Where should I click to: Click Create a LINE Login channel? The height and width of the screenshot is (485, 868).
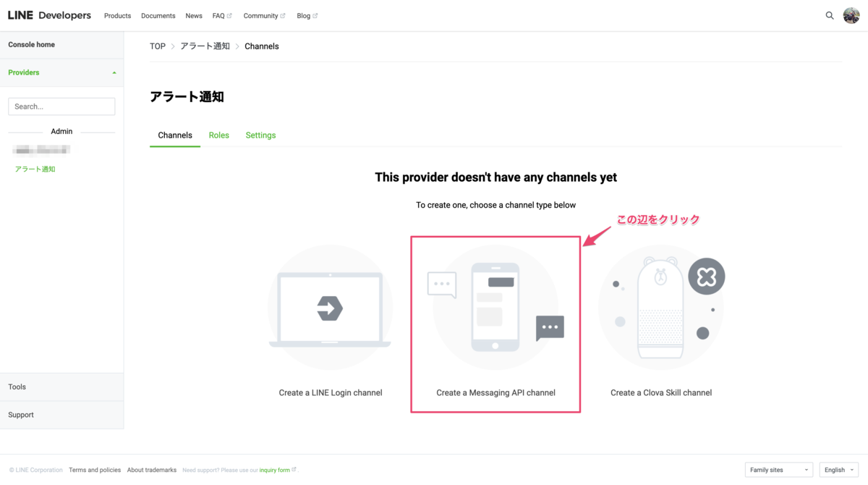[331, 393]
